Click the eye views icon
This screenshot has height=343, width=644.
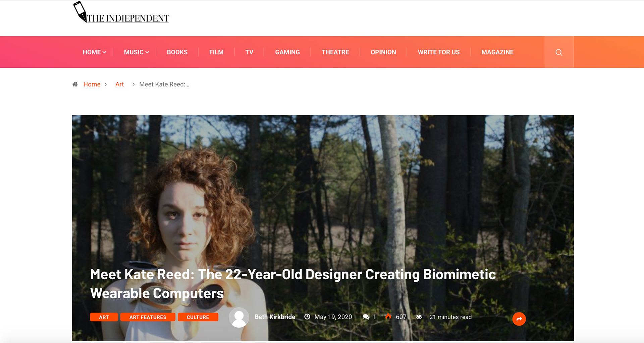click(419, 317)
